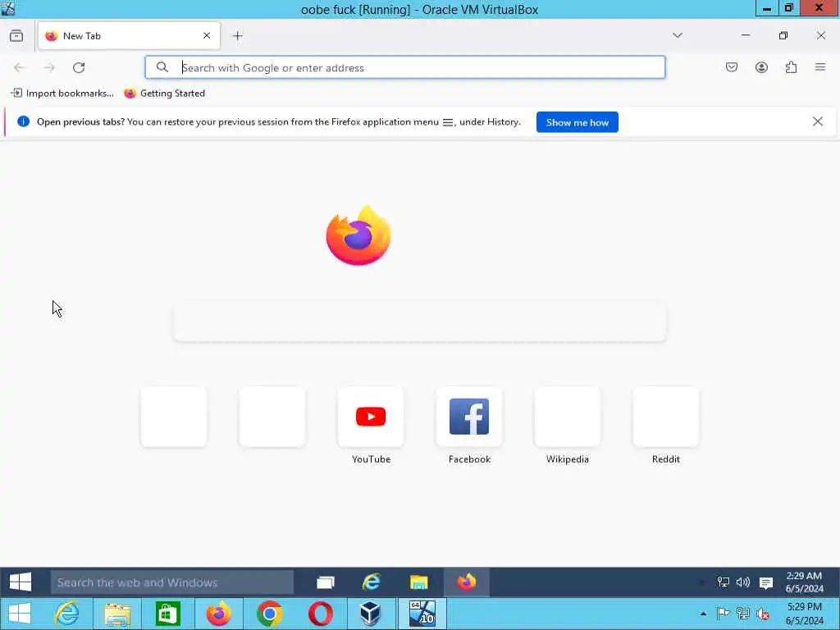
Task: Dismiss the Open previous tabs notification
Action: pos(818,121)
